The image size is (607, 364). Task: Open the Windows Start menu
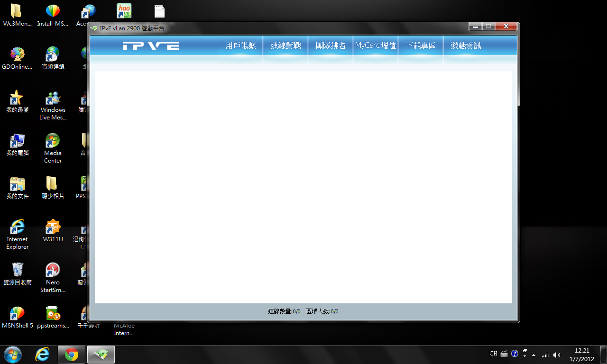[x=12, y=355]
